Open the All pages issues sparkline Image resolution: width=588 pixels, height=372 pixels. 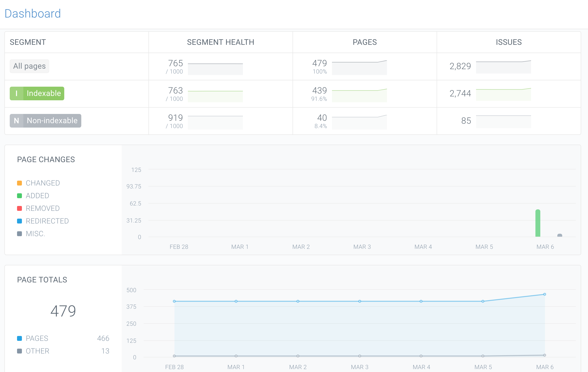(x=503, y=67)
